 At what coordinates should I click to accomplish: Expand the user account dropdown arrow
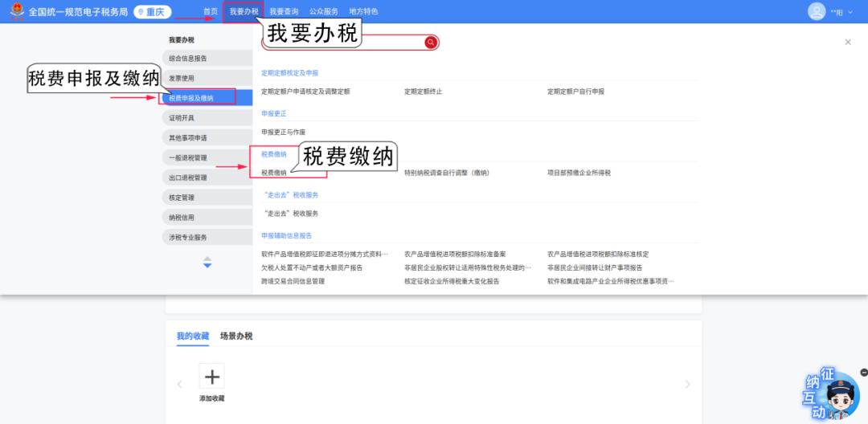tap(852, 12)
